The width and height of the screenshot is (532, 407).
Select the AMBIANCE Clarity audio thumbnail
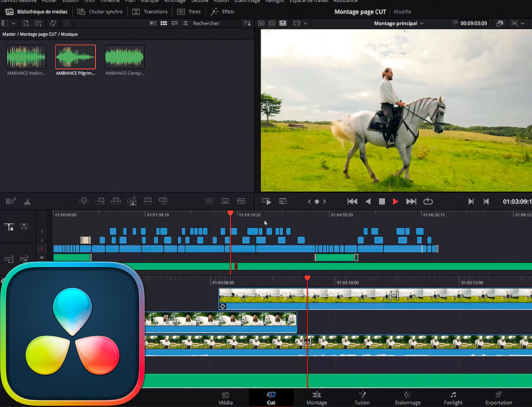pos(125,57)
